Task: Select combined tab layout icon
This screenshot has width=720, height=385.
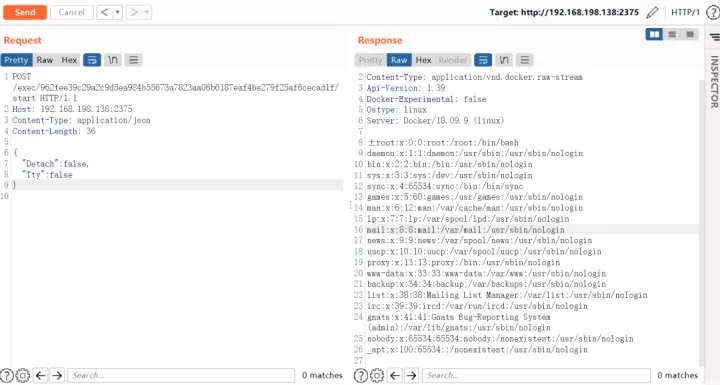Action: tap(690, 34)
